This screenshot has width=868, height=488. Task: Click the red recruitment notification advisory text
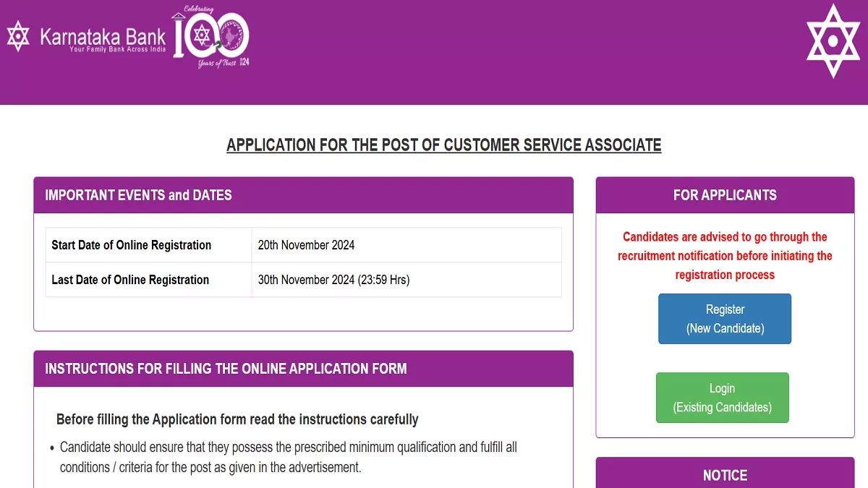click(725, 256)
